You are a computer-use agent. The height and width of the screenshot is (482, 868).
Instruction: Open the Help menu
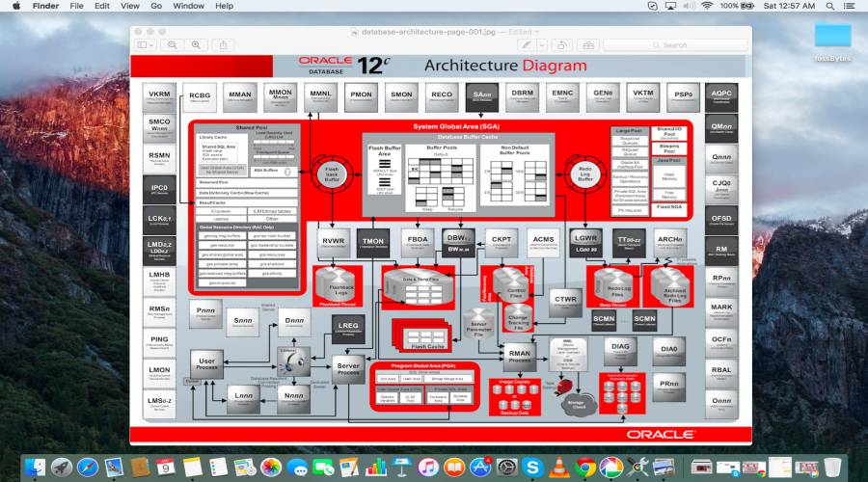pyautogui.click(x=224, y=6)
